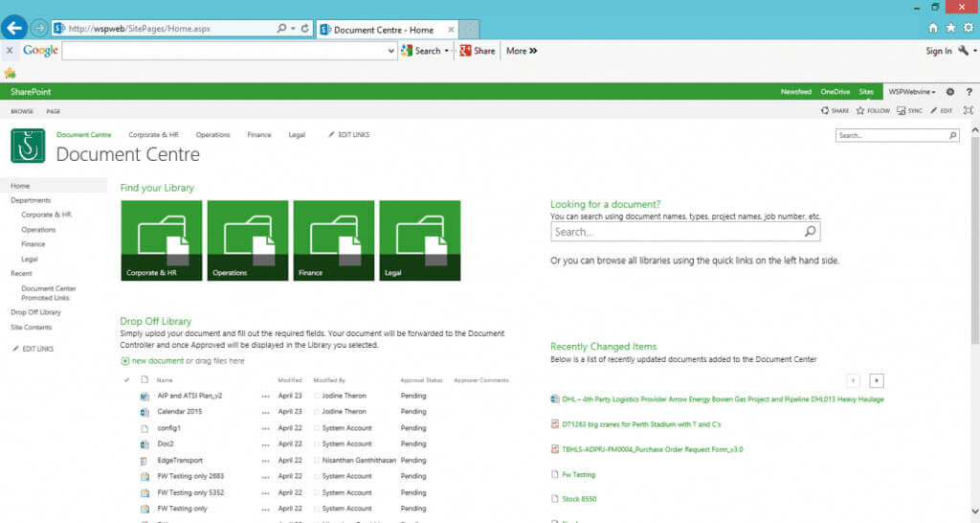Toggle focus on content icon
This screenshot has width=980, height=523.
pos(969,111)
